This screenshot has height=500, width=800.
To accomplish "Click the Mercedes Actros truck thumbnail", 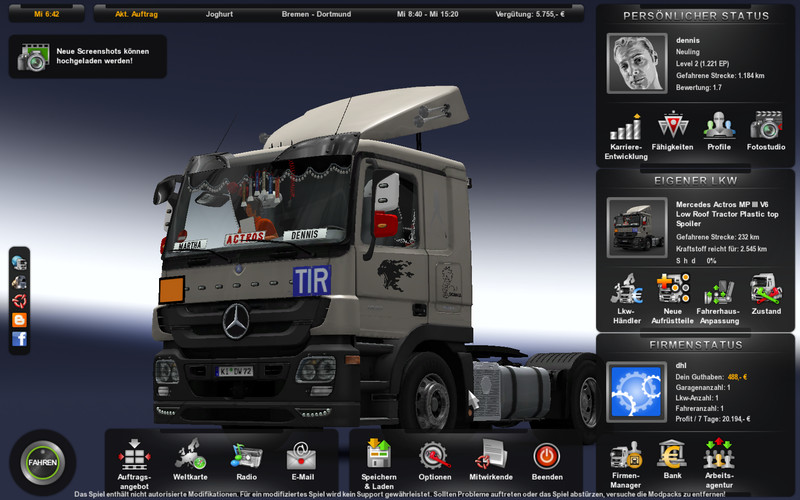I will 637,228.
